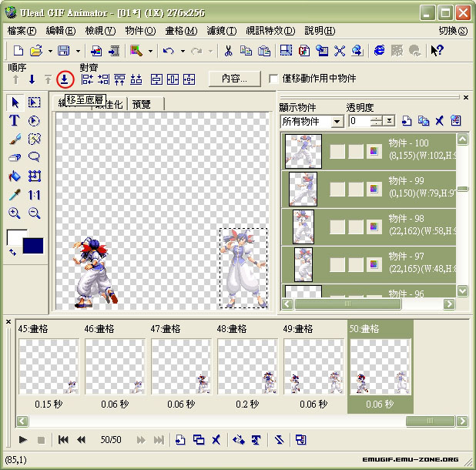This screenshot has height=470, width=476.
Task: Toggle second box of object 99 row
Action: pyautogui.click(x=356, y=189)
